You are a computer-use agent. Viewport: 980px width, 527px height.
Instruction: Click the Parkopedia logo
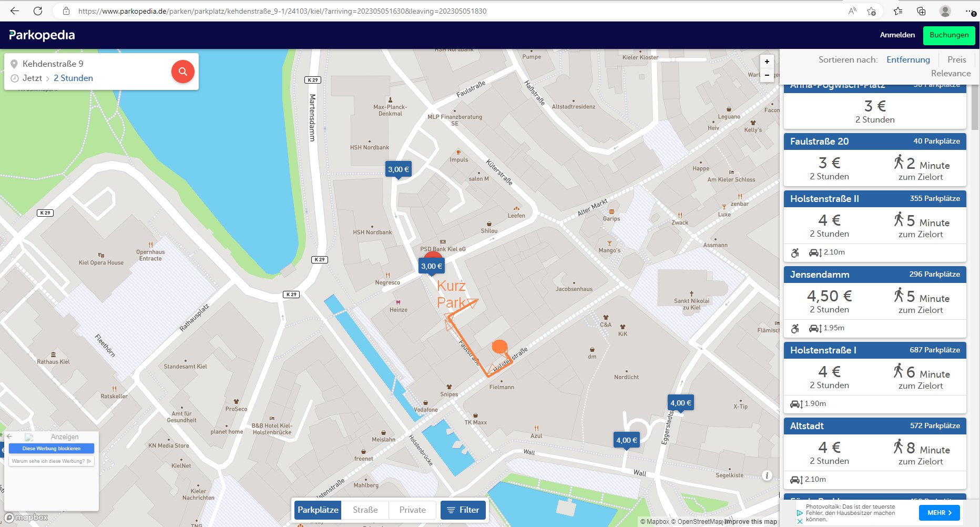coord(42,35)
